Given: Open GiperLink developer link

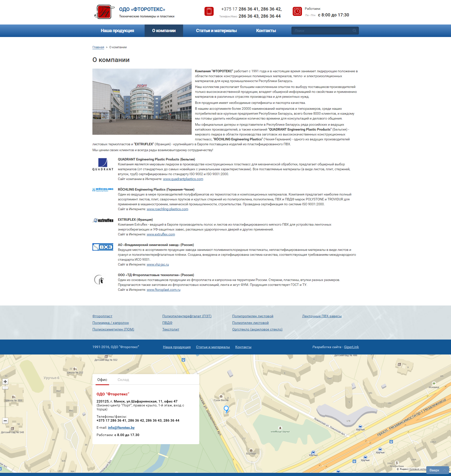Looking at the screenshot, I should coord(351,347).
